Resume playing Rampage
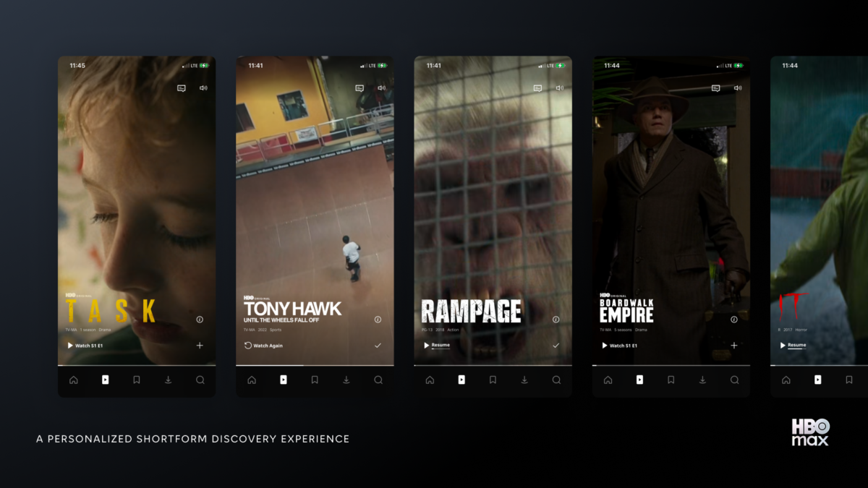868x488 pixels. pos(437,345)
